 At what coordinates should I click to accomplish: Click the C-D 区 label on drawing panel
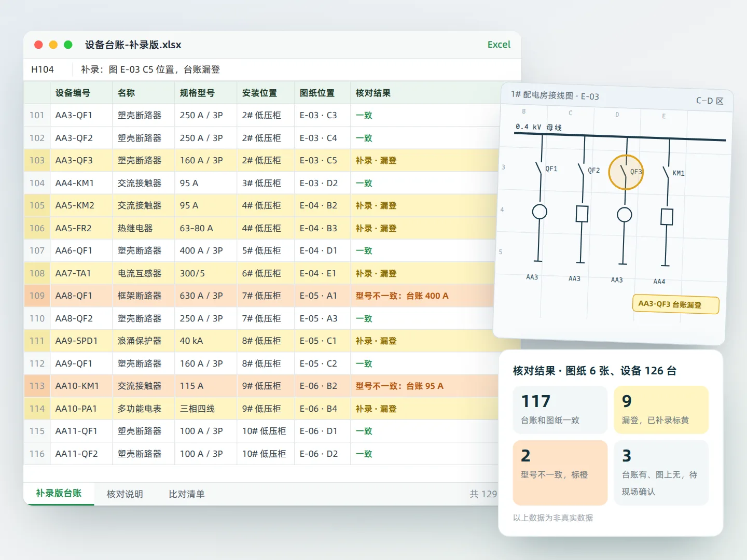[710, 101]
